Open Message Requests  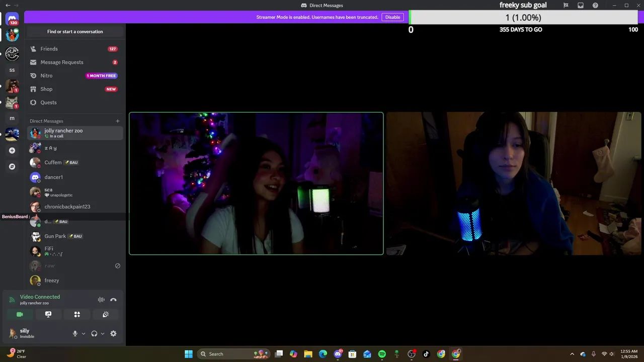(x=74, y=62)
